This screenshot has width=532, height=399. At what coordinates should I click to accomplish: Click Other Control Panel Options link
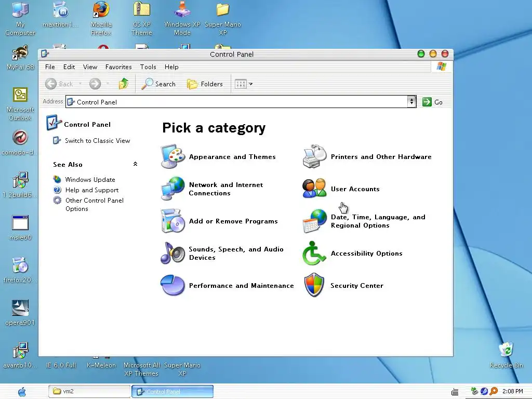(95, 205)
